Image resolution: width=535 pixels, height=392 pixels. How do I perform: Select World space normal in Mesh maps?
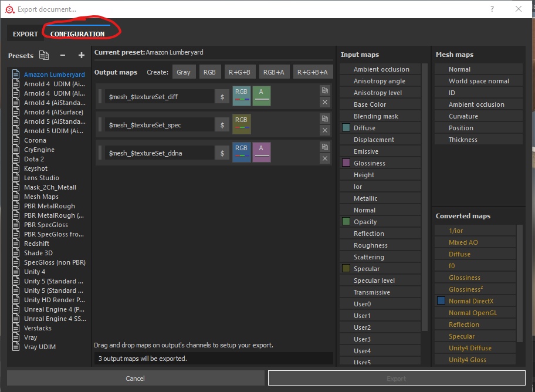(x=479, y=81)
